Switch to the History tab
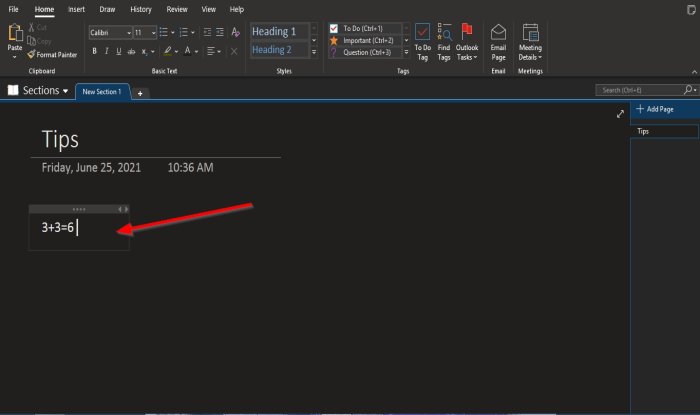This screenshot has width=700, height=415. [141, 9]
